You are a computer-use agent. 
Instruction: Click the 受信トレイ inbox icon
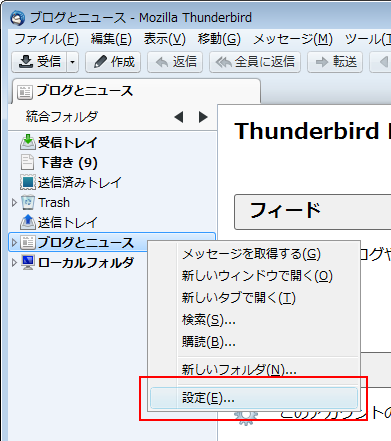pos(28,142)
